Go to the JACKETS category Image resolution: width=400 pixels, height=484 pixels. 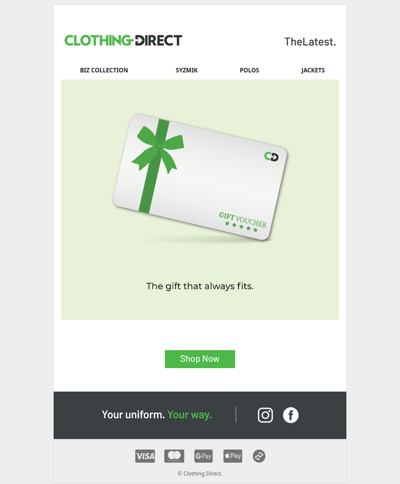[313, 70]
